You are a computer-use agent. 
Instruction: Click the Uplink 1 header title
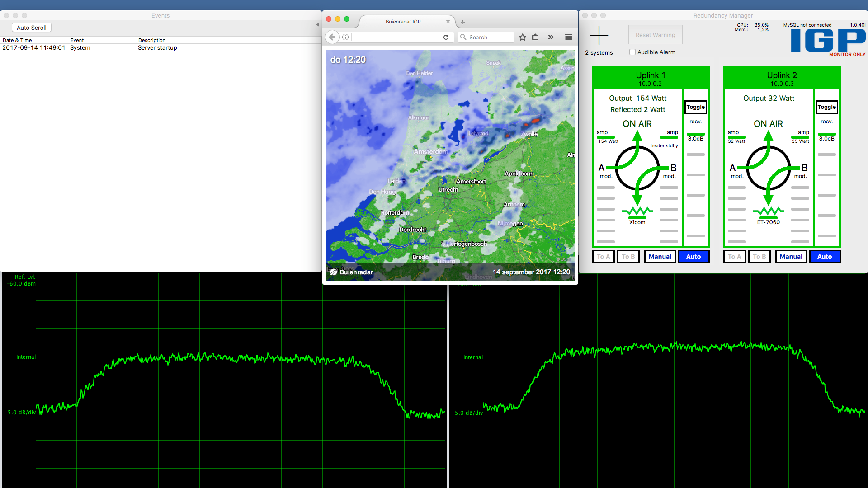pyautogui.click(x=651, y=75)
